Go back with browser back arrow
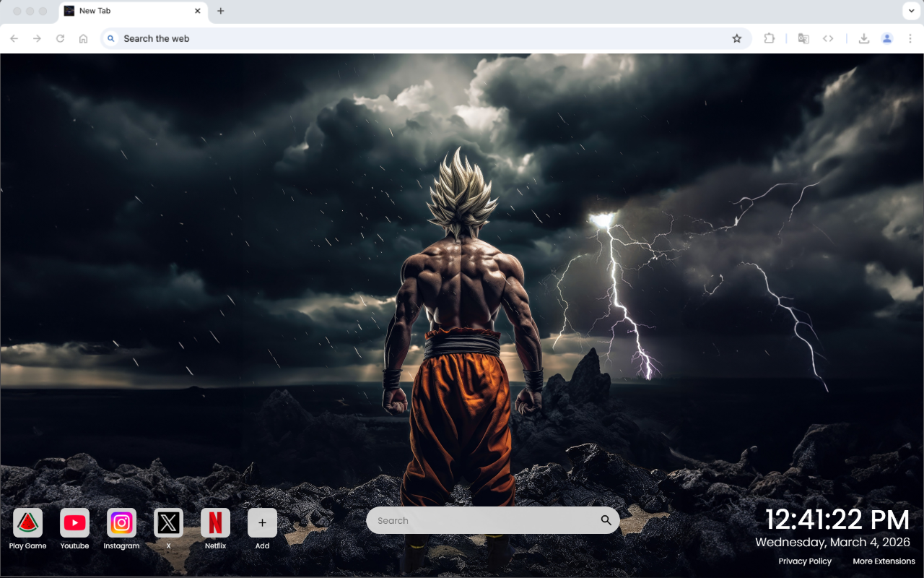 pos(14,38)
